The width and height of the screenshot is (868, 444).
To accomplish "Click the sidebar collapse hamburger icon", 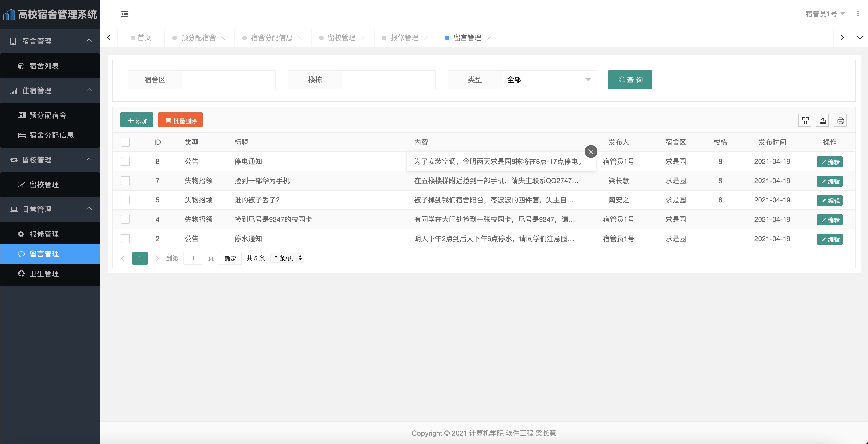I will 125,14.
